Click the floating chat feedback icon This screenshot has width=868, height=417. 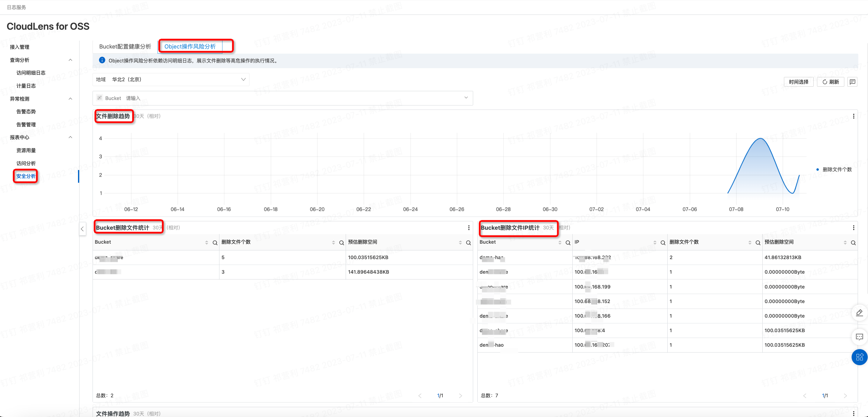tap(859, 337)
